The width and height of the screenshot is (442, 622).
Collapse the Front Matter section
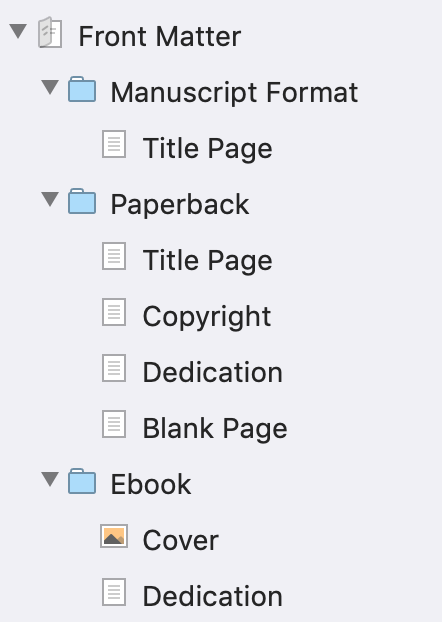[x=18, y=31]
